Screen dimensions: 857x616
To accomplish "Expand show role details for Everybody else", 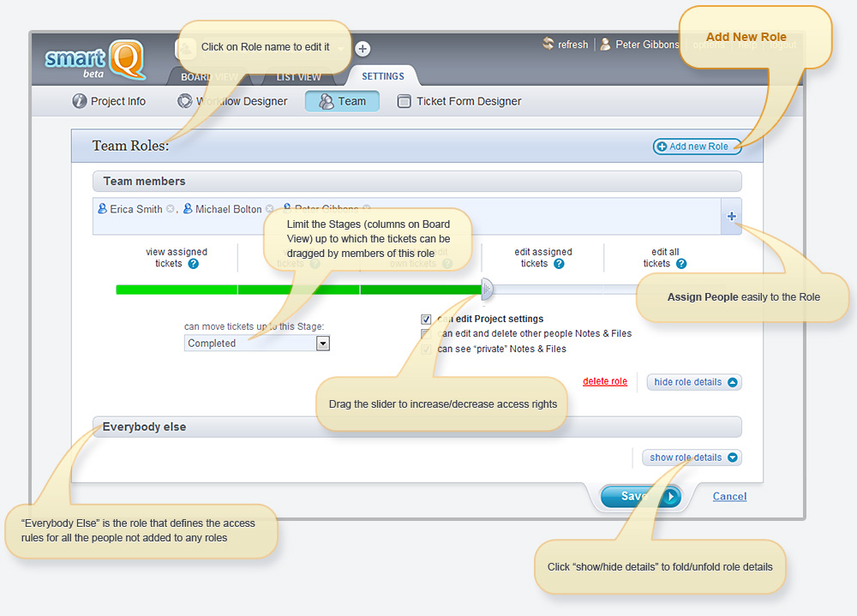I will tap(692, 458).
